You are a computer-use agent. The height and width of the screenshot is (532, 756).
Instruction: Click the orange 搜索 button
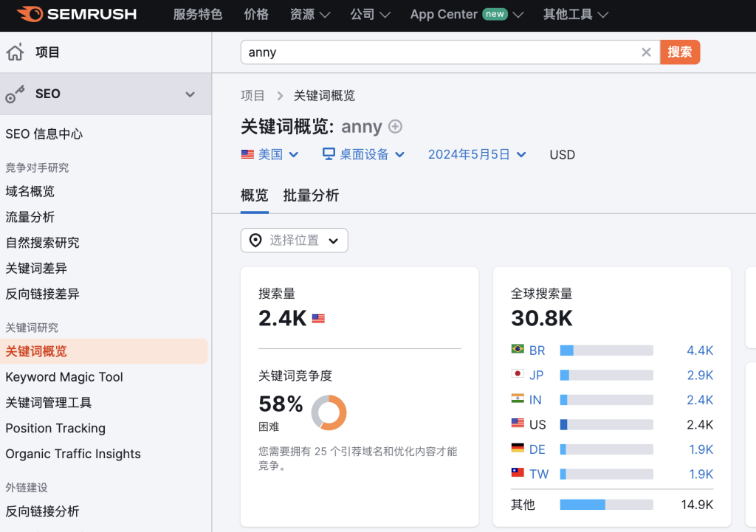click(x=680, y=52)
